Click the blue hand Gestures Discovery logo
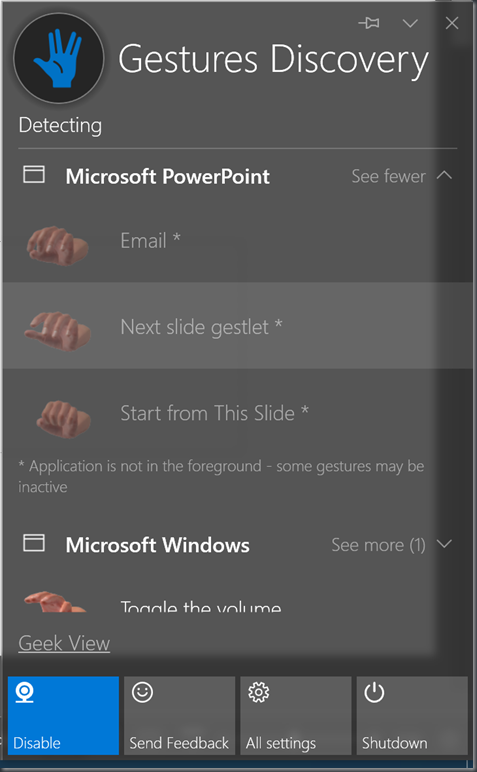 pyautogui.click(x=59, y=58)
